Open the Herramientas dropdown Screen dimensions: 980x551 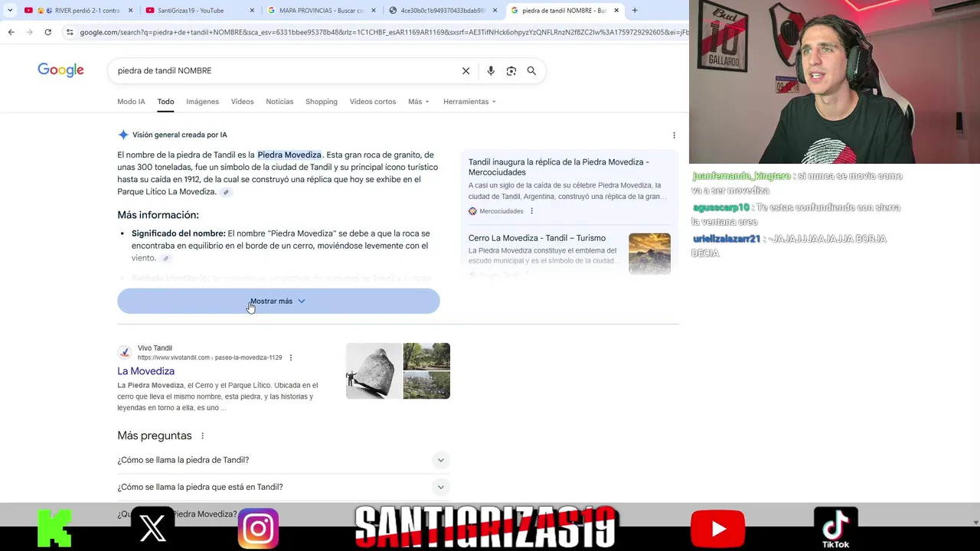(x=469, y=102)
